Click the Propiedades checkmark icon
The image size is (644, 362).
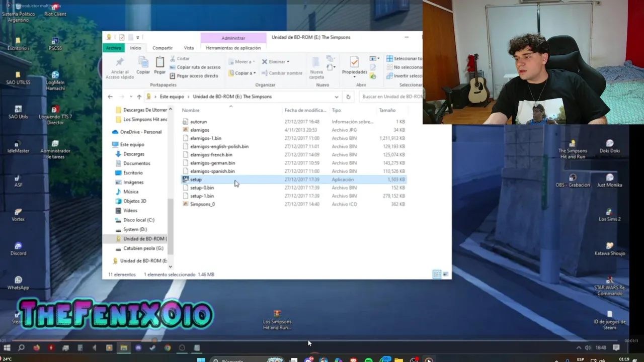354,62
